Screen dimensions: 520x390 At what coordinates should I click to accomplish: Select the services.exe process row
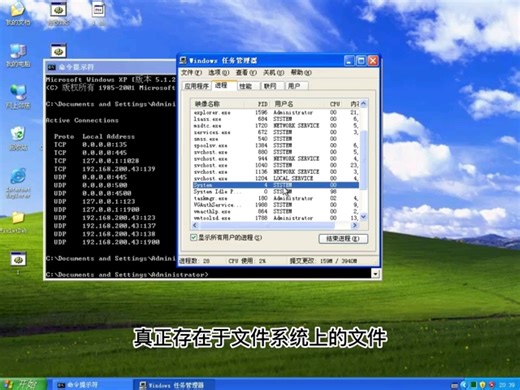(x=276, y=132)
